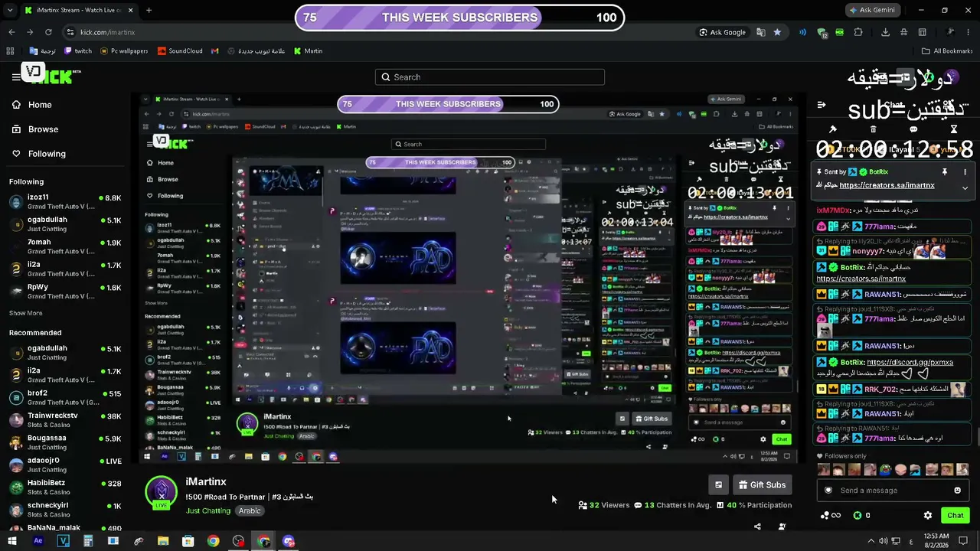980x551 pixels.
Task: Open Discord from the taskbar
Action: pyautogui.click(x=289, y=541)
